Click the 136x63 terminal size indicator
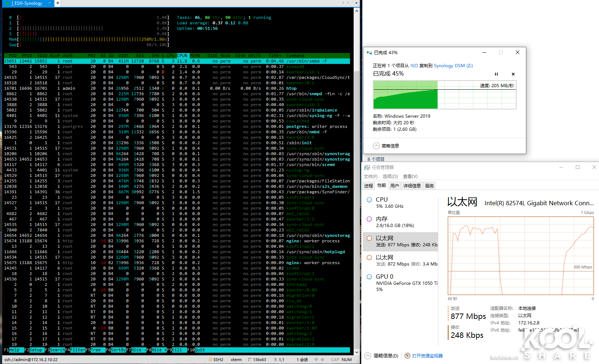Screen dimensions: 599x364 click(x=260, y=360)
